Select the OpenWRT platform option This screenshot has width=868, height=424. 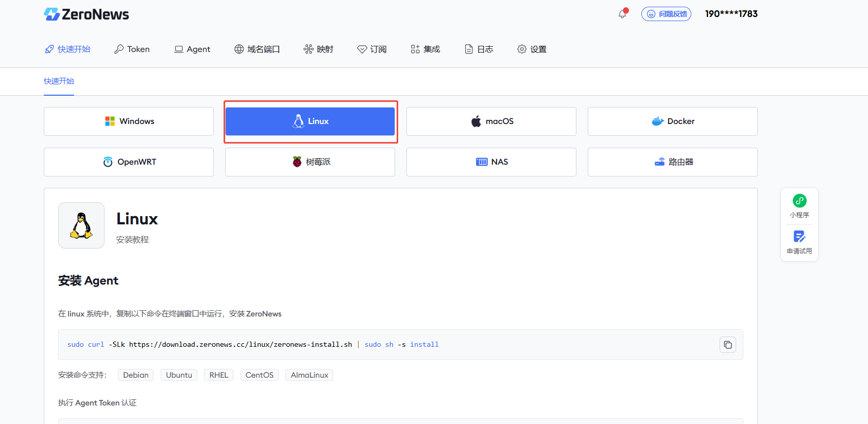(x=129, y=162)
